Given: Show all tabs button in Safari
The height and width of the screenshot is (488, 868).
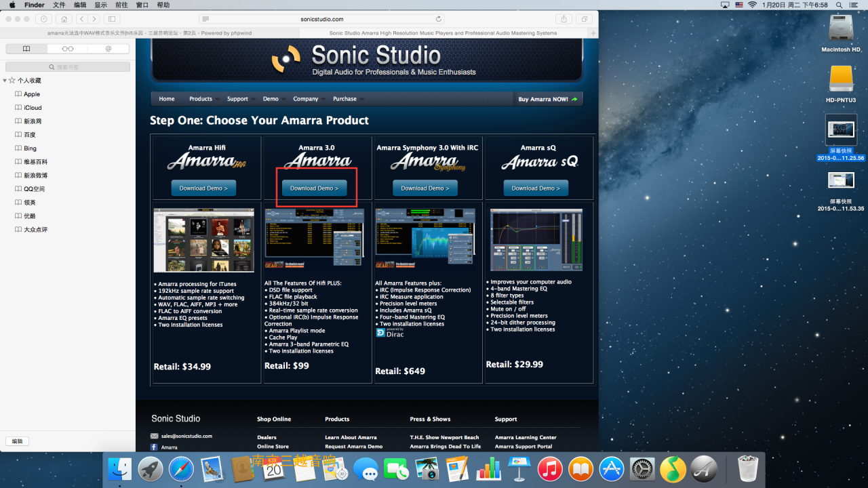Looking at the screenshot, I should pos(584,19).
